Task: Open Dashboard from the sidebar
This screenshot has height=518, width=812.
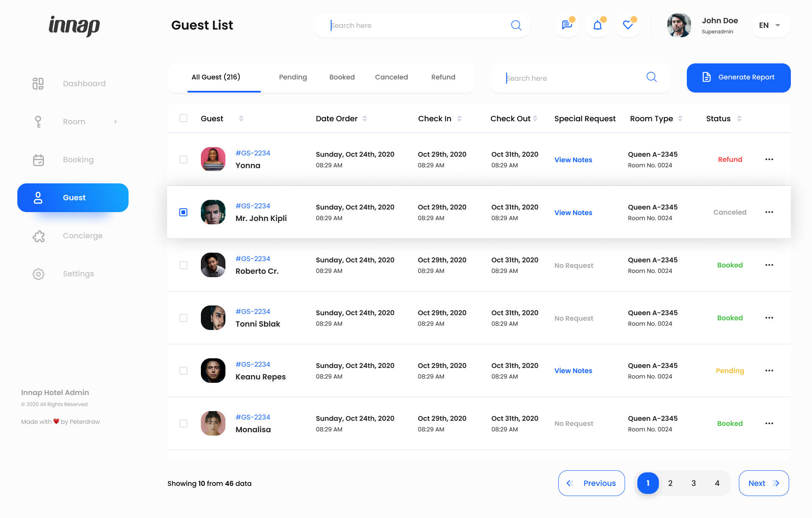Action: click(84, 84)
